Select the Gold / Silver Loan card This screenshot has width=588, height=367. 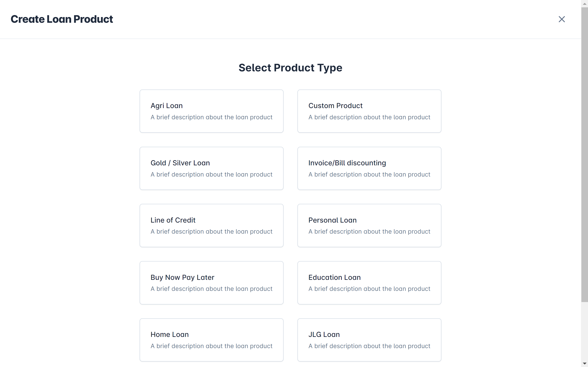tap(211, 168)
